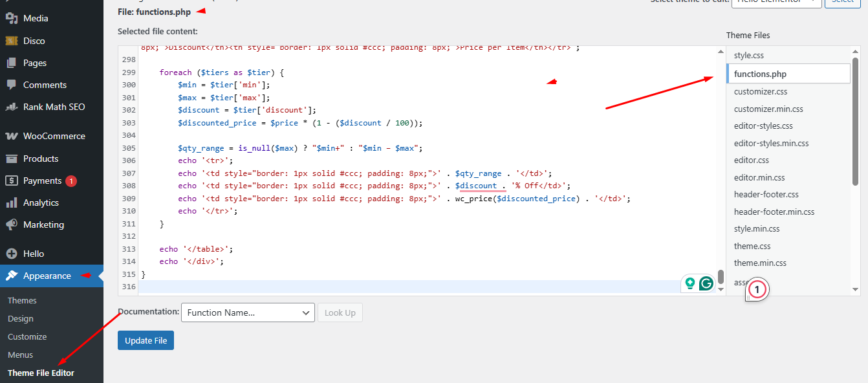The height and width of the screenshot is (383, 868).
Task: Open the Customize submenu item
Action: (27, 336)
